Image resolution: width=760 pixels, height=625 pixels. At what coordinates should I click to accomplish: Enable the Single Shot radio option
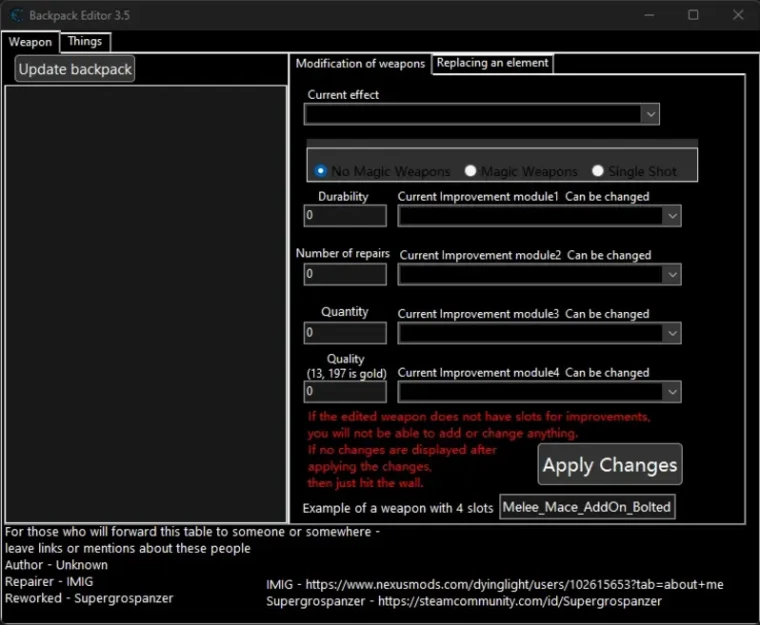tap(598, 171)
